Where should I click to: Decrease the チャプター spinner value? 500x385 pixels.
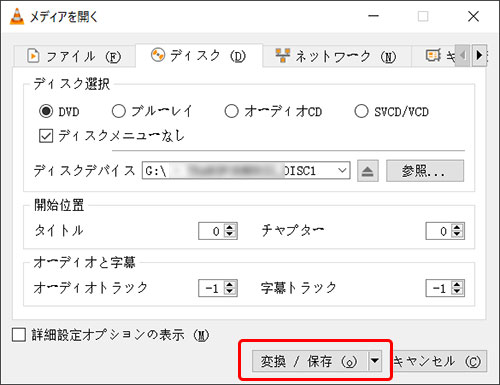pyautogui.click(x=457, y=234)
